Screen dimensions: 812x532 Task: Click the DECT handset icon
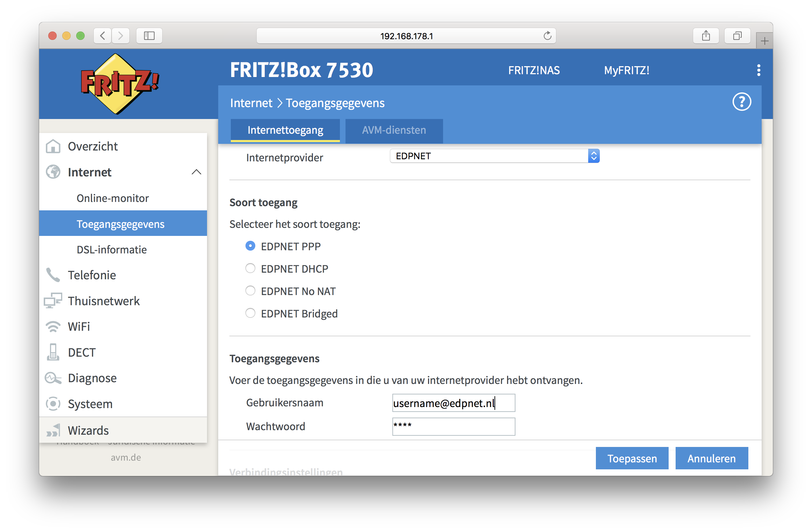(x=53, y=352)
